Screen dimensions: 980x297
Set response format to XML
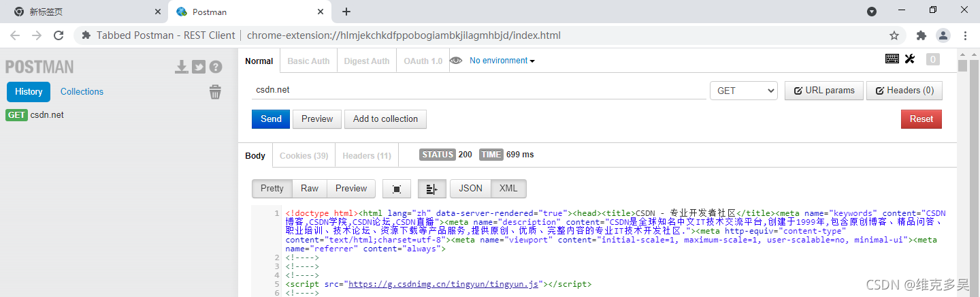pyautogui.click(x=508, y=189)
